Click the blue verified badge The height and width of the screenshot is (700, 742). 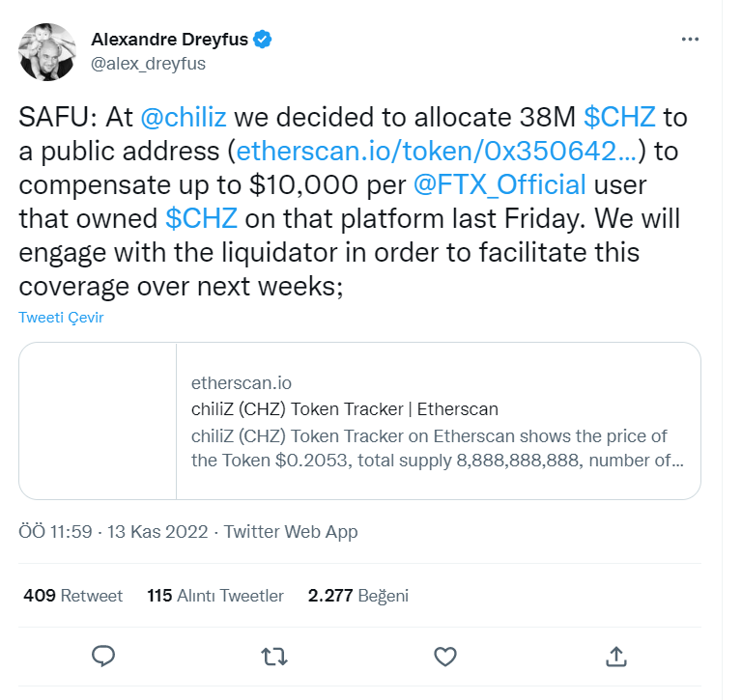tap(263, 40)
